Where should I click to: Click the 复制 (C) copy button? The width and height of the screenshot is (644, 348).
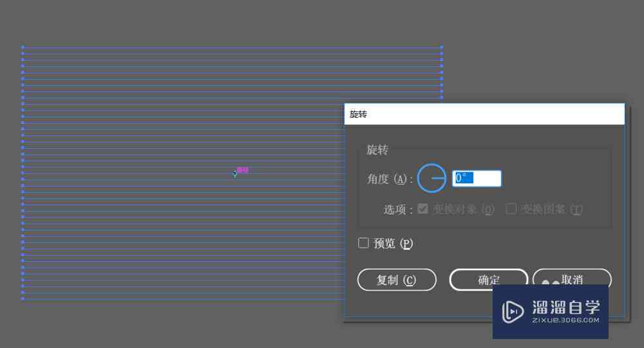[x=397, y=280]
